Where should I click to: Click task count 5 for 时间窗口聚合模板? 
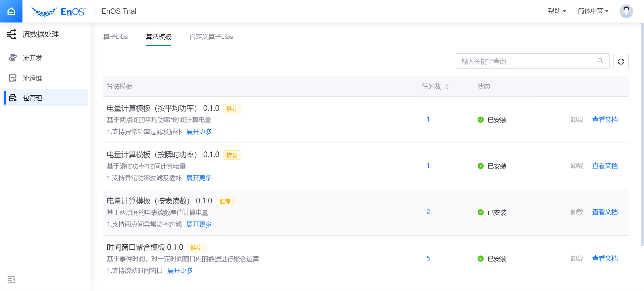tap(428, 258)
